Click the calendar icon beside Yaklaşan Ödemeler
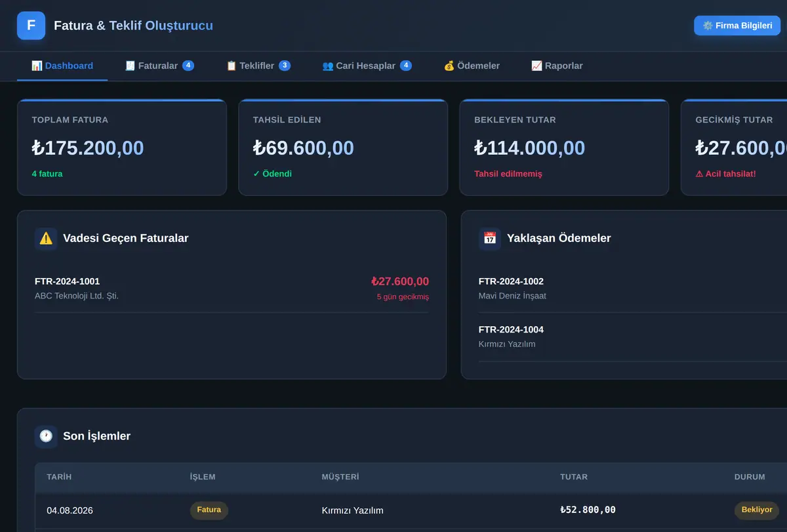 [490, 238]
